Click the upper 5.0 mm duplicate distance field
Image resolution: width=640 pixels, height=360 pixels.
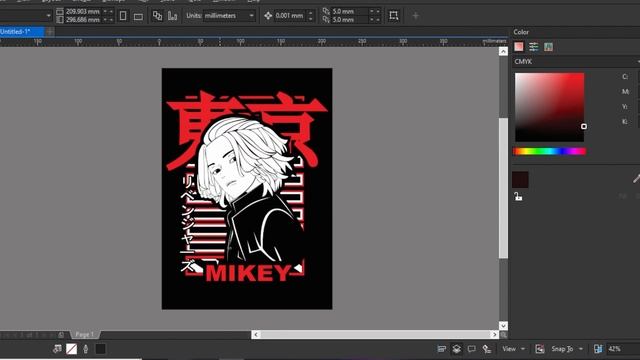(x=349, y=11)
